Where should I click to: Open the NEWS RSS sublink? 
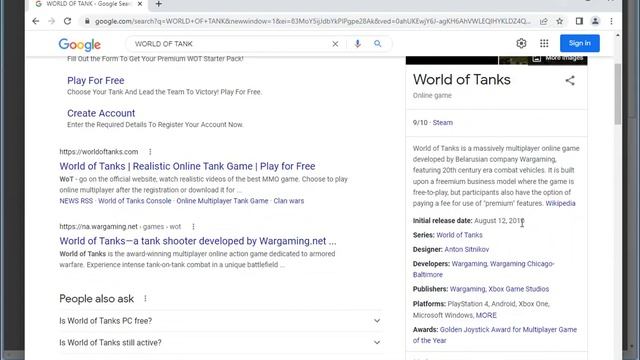pos(76,201)
